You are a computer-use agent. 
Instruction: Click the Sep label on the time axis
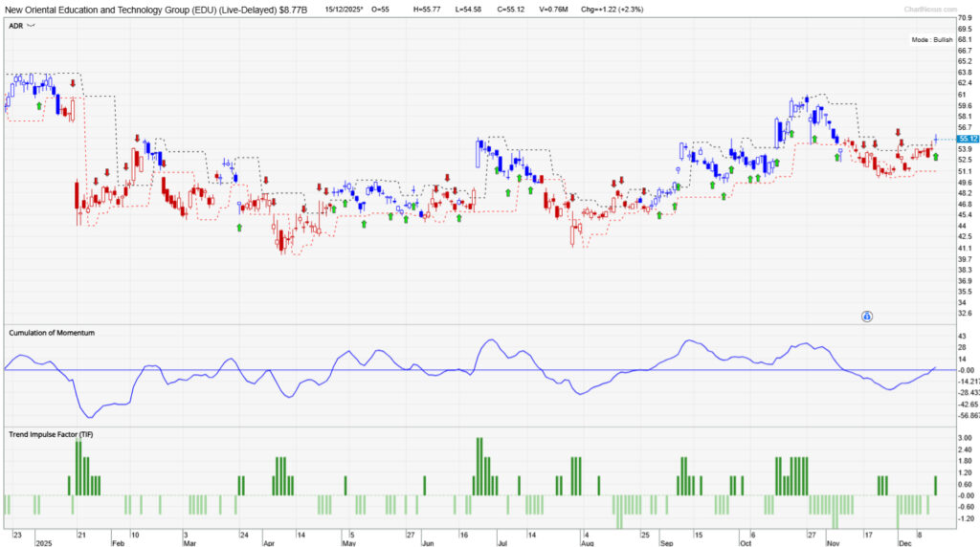pyautogui.click(x=665, y=542)
